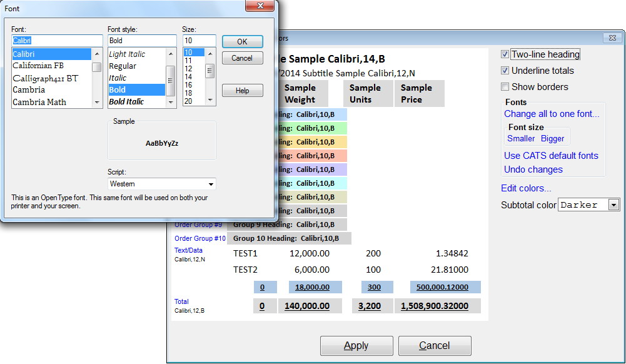Click the Size input field
Screen dimensions: 626x364
(199, 41)
